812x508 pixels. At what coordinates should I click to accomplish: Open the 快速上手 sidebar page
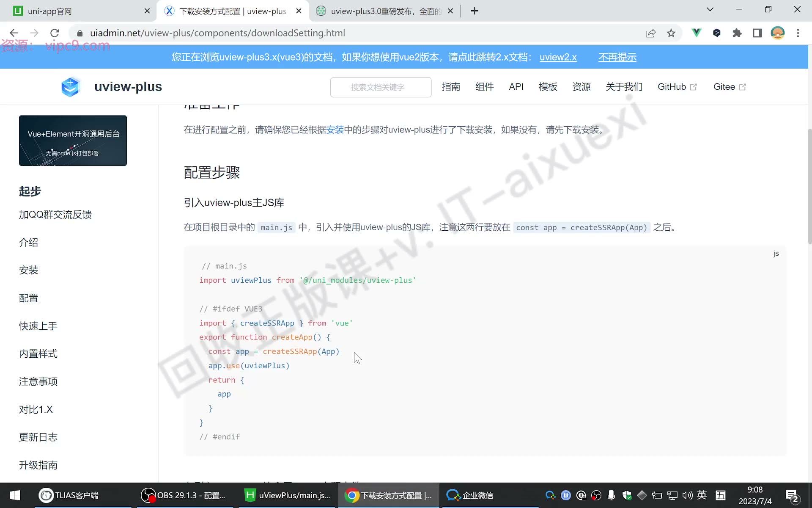pyautogui.click(x=38, y=326)
